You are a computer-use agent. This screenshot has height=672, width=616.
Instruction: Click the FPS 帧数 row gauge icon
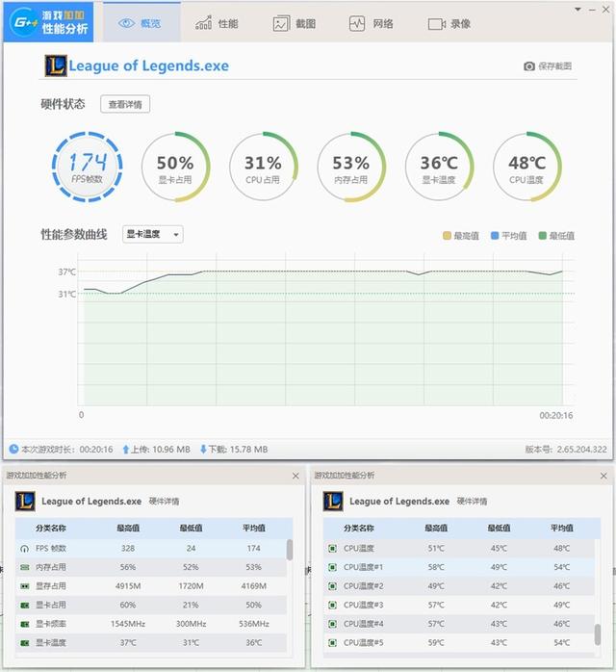click(24, 548)
